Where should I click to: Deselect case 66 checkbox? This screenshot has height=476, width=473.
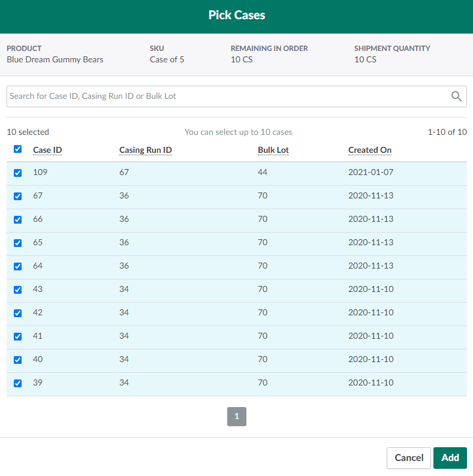[x=17, y=219]
